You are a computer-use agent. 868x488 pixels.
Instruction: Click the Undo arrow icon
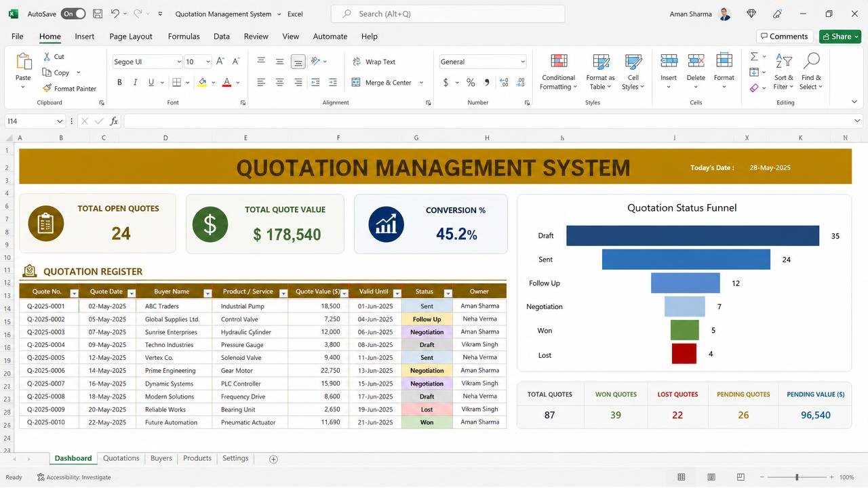click(x=115, y=14)
